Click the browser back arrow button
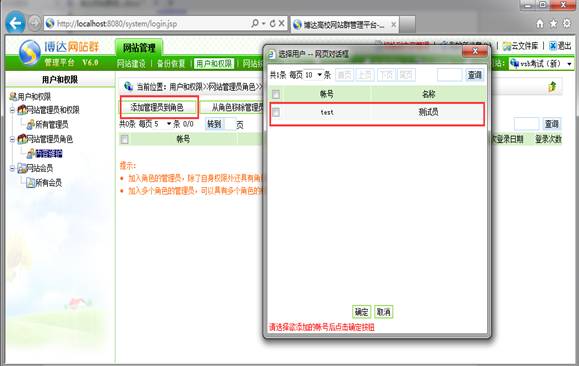The width and height of the screenshot is (579, 366). 15,24
